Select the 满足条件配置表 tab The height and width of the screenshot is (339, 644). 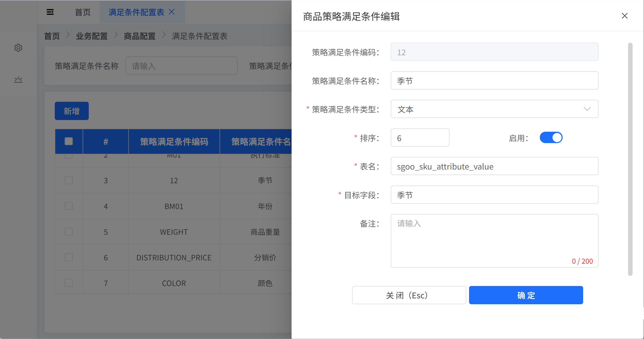coord(136,12)
